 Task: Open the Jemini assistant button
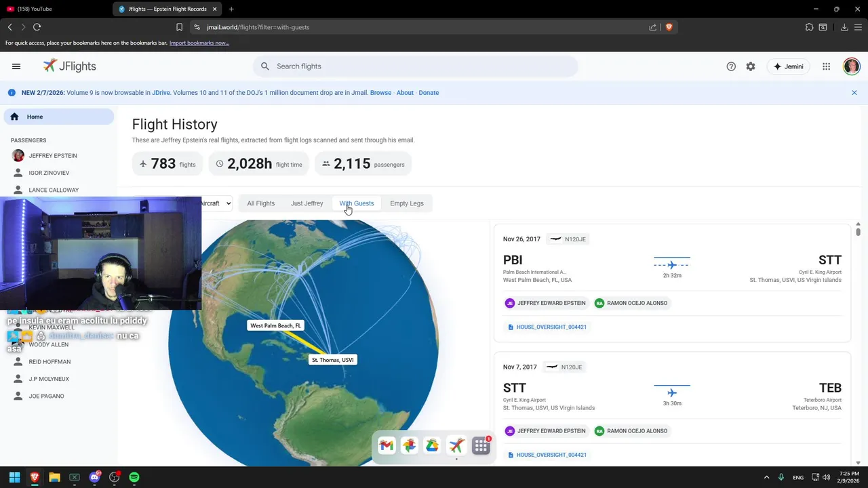coord(789,66)
